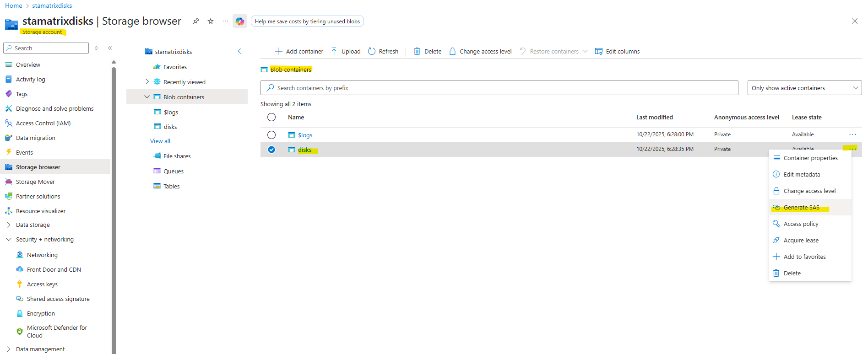Click the Access keys key icon
868x354 pixels.
(20, 284)
